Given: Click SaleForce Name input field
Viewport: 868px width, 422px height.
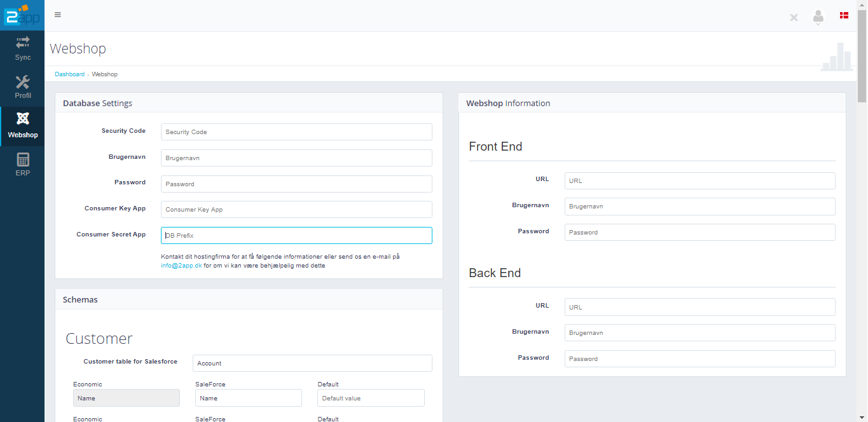Looking at the screenshot, I should 248,398.
